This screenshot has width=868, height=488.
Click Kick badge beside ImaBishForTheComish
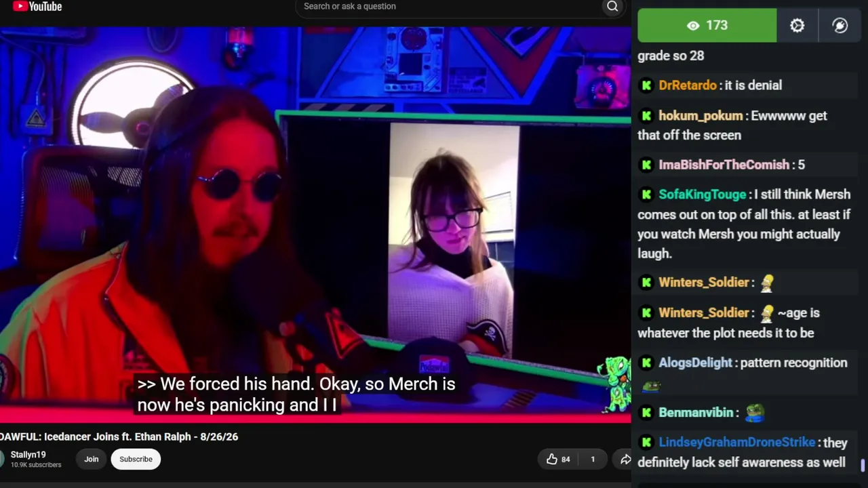pos(646,165)
